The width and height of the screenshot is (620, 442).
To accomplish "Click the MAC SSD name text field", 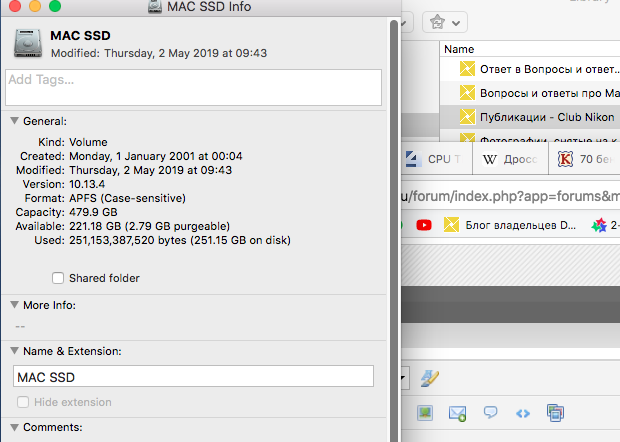I will pos(193,376).
